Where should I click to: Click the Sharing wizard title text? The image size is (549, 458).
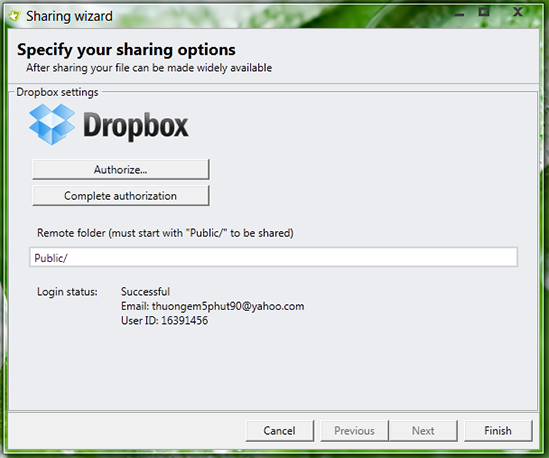click(x=69, y=16)
